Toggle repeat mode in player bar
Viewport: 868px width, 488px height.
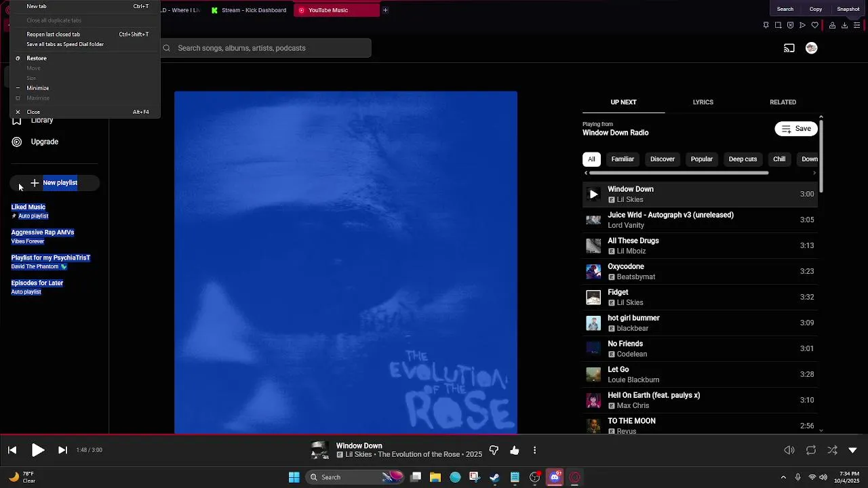(811, 450)
